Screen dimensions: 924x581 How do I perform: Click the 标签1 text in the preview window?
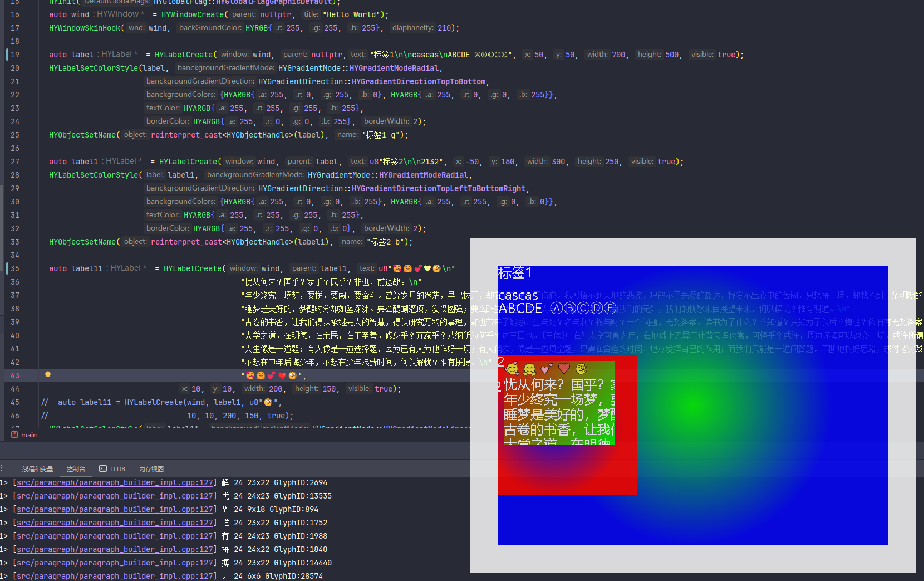pyautogui.click(x=515, y=273)
